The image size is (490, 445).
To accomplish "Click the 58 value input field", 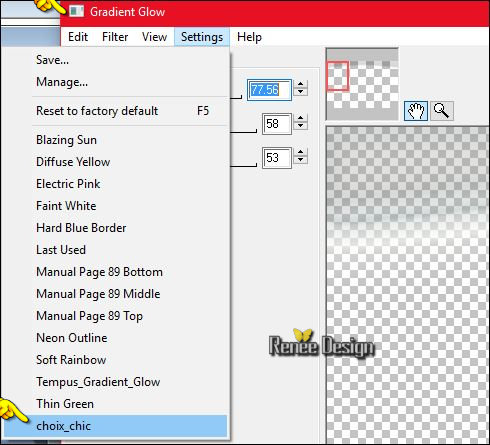I will [x=277, y=124].
